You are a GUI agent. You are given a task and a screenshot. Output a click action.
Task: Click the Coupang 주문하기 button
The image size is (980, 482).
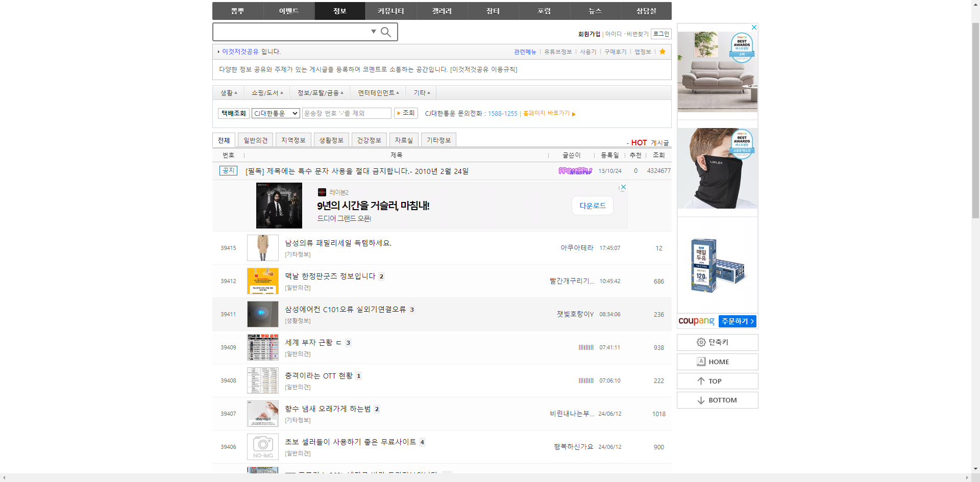tap(737, 321)
